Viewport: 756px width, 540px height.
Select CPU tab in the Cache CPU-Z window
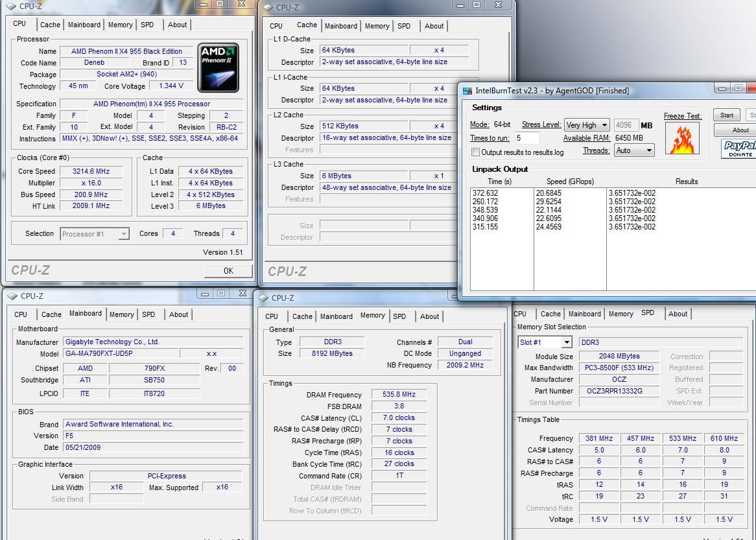pos(276,26)
